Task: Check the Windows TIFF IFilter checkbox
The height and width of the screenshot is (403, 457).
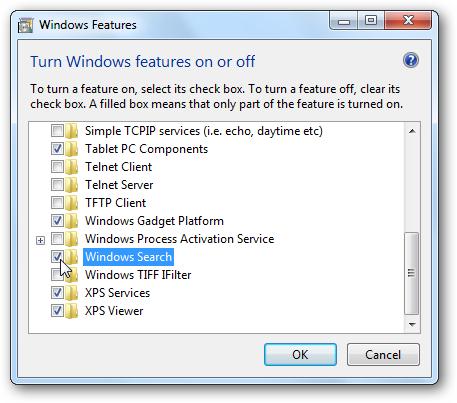Action: click(x=56, y=275)
